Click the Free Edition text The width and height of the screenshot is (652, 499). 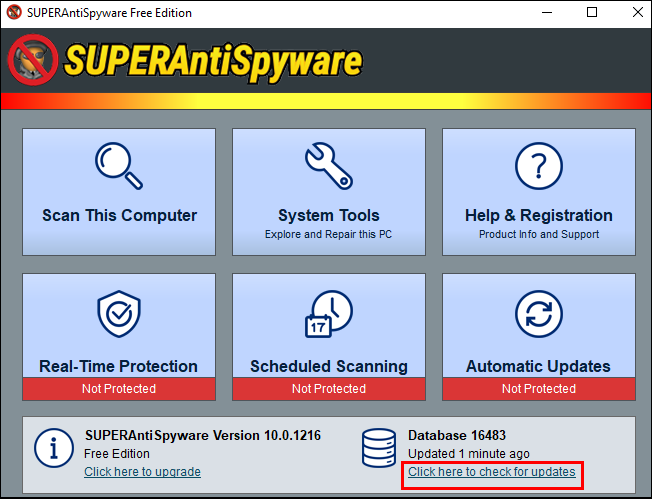point(117,454)
